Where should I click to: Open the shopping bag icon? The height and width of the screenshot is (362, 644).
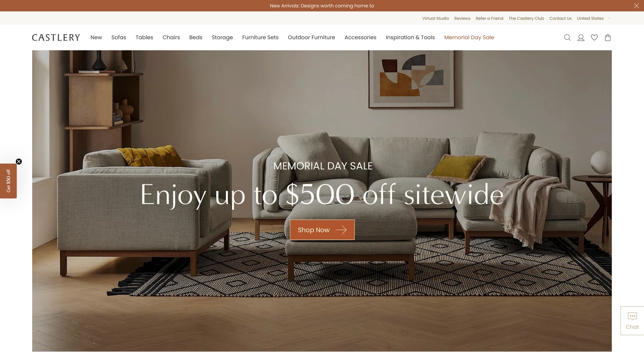(608, 38)
